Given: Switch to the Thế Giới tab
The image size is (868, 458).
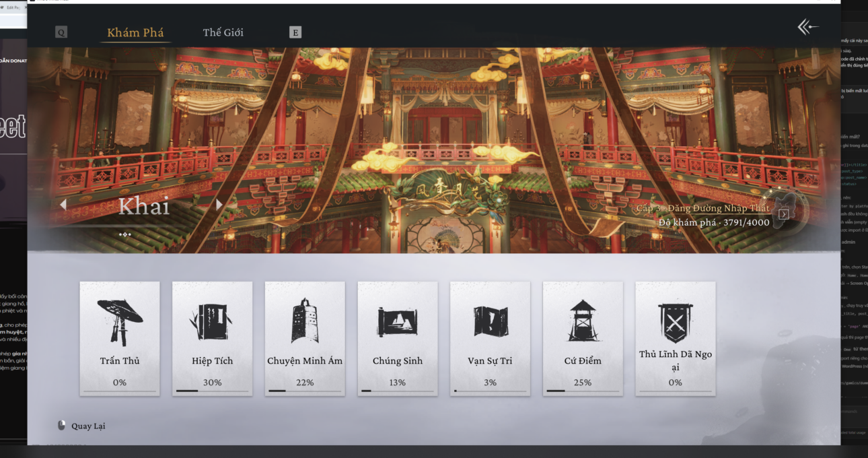Looking at the screenshot, I should click(x=223, y=32).
